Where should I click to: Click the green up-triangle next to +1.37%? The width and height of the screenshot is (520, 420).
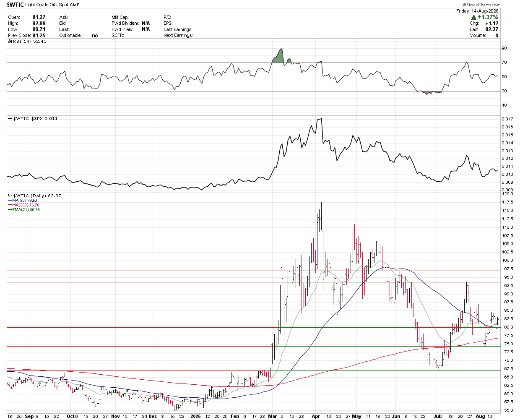click(474, 17)
